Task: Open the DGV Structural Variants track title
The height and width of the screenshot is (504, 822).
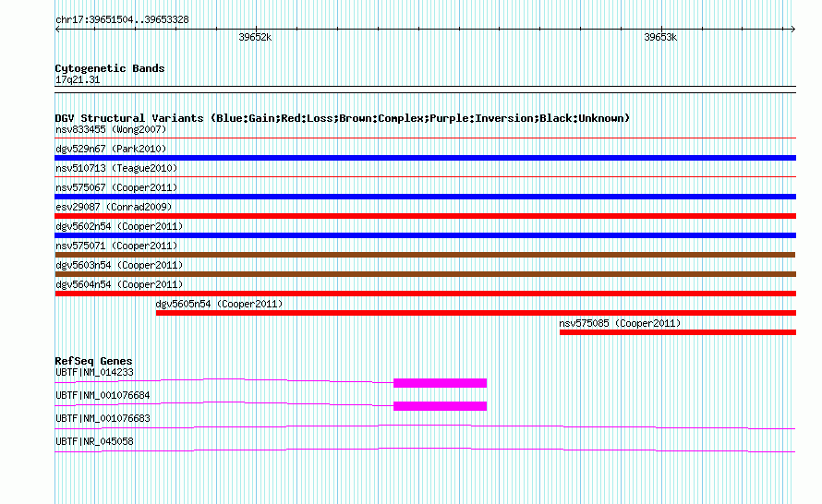Action: [x=342, y=118]
